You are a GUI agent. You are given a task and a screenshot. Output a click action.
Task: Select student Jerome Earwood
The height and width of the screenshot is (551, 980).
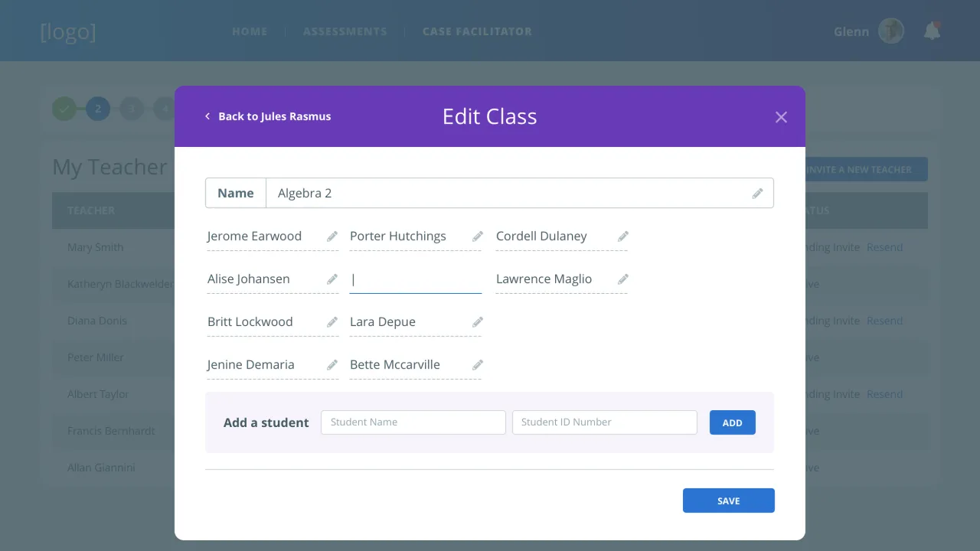pos(254,236)
